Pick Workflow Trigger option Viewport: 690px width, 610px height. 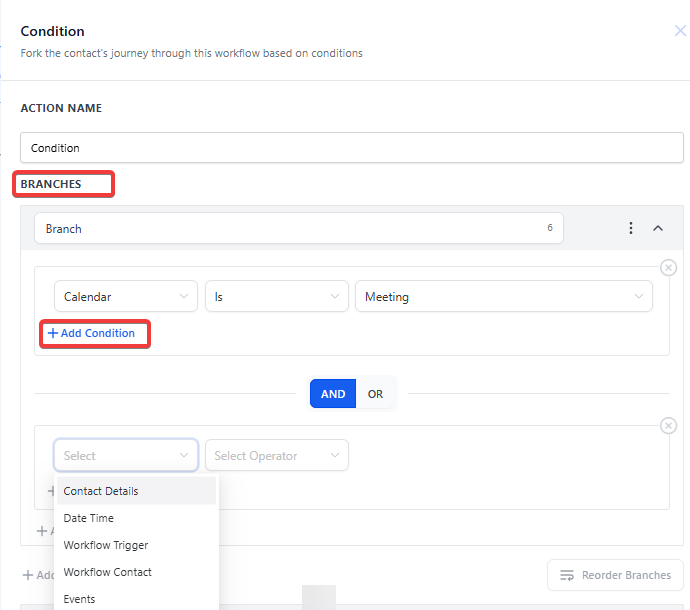click(106, 545)
